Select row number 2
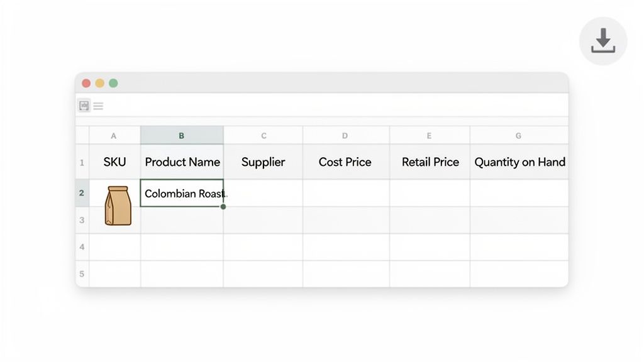This screenshot has height=362, width=644. point(82,193)
